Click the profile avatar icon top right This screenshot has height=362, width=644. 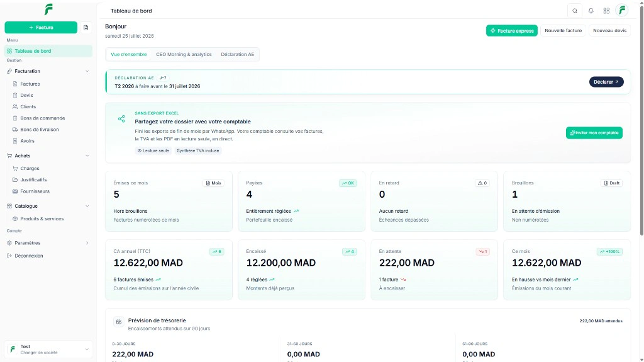click(622, 10)
